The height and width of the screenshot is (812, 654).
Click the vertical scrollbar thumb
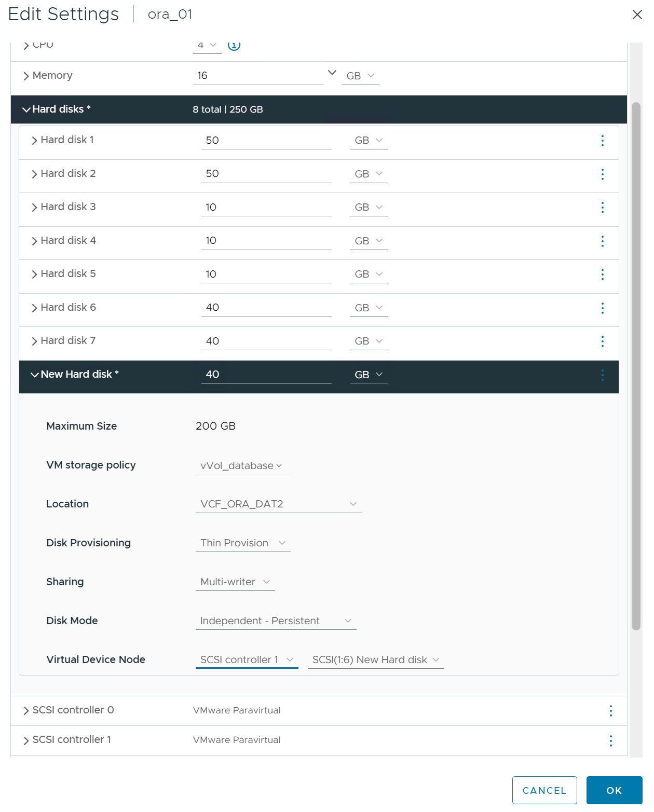(636, 366)
